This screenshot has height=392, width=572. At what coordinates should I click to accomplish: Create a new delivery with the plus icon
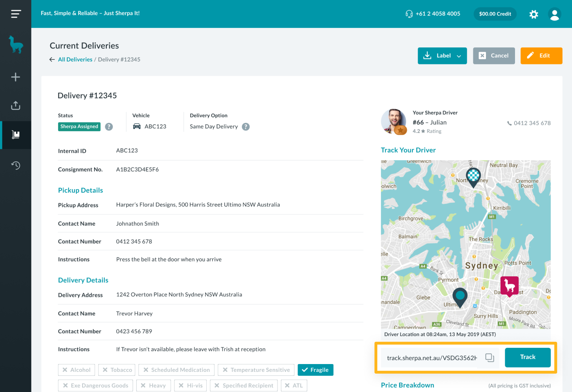point(16,77)
